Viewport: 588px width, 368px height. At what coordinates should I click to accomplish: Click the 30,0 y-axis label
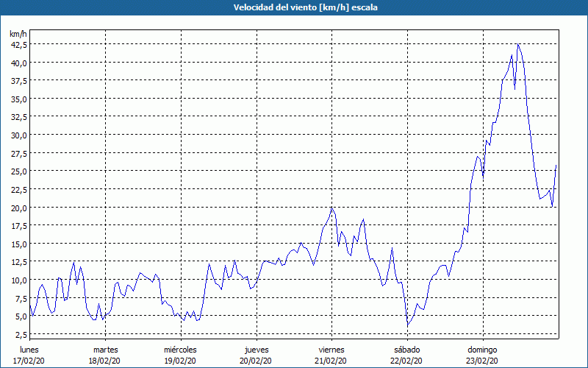pyautogui.click(x=19, y=135)
